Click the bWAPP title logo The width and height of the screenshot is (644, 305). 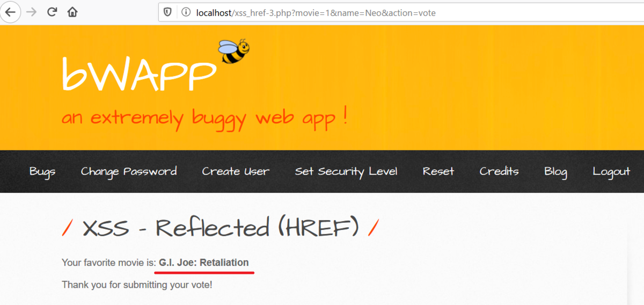coord(138,74)
